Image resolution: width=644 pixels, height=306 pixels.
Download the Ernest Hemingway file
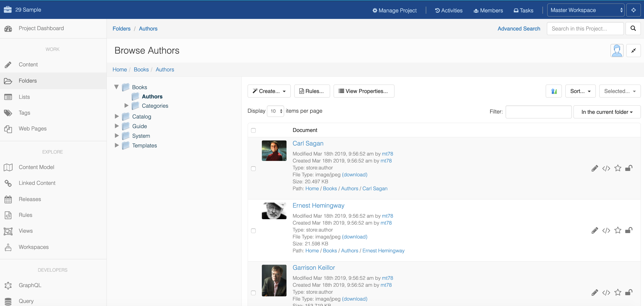(x=355, y=237)
